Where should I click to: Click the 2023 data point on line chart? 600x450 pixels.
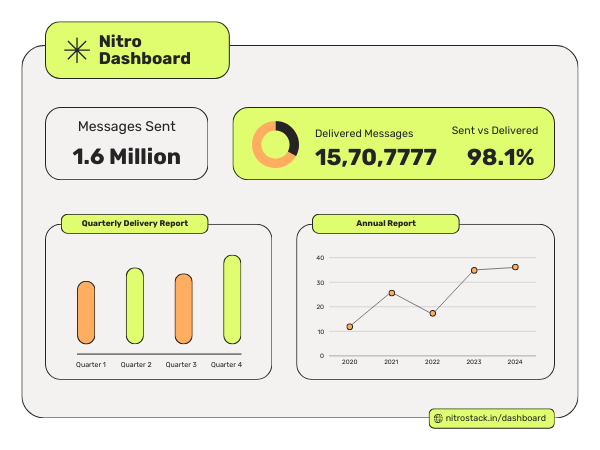coord(474,270)
